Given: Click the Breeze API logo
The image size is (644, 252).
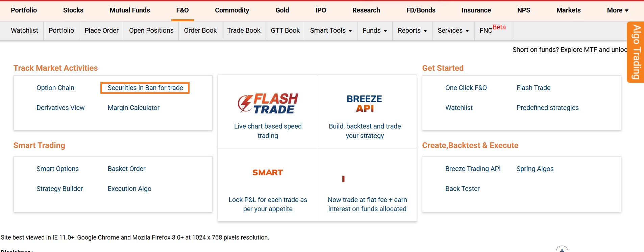Looking at the screenshot, I should [364, 103].
